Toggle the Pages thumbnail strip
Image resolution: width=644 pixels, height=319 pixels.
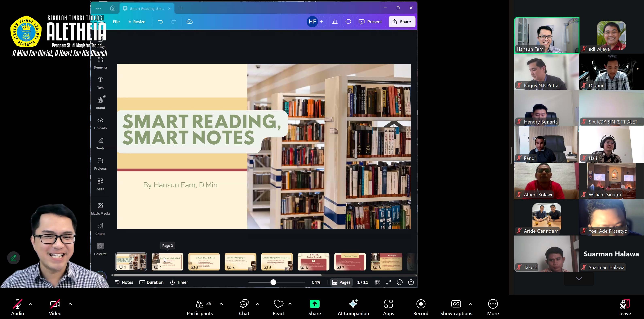click(341, 282)
